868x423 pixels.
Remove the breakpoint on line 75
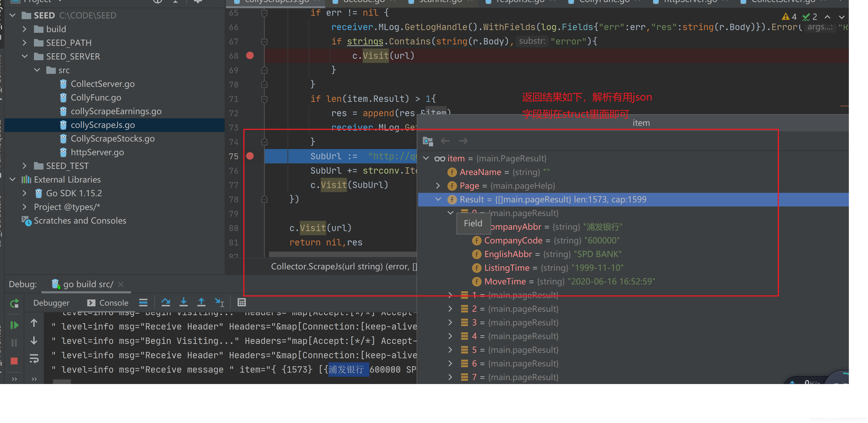(250, 156)
